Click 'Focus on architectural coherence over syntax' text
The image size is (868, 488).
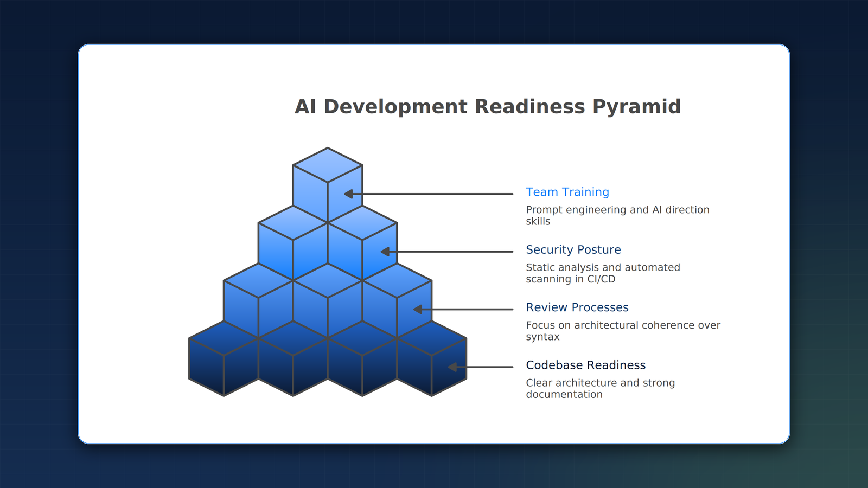623,331
